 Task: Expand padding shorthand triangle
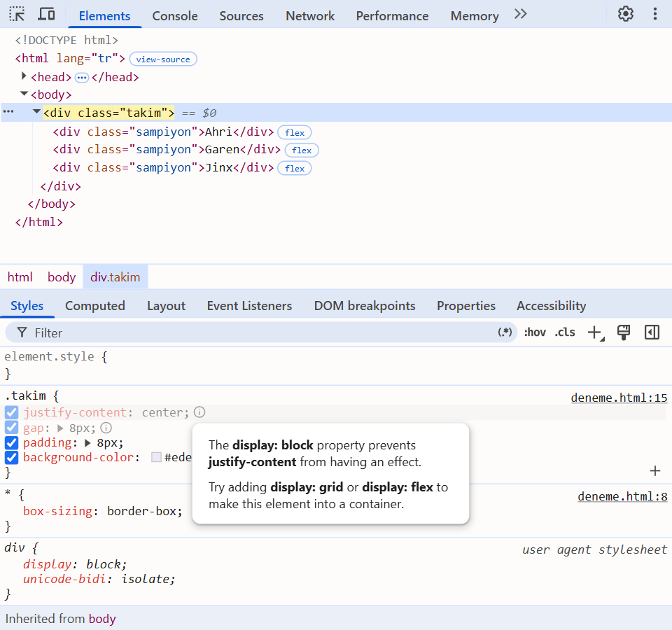[88, 443]
